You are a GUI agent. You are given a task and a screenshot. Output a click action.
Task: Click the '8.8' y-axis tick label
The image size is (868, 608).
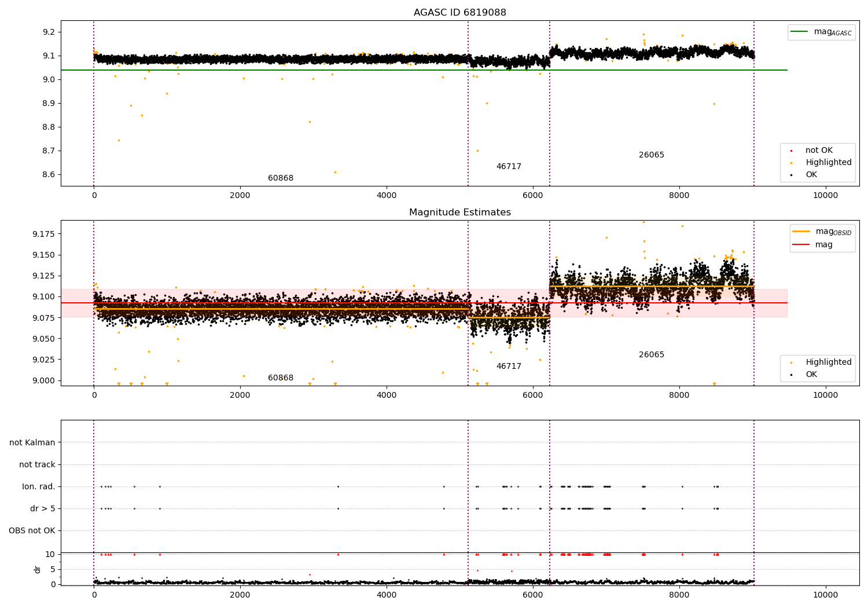(x=49, y=127)
